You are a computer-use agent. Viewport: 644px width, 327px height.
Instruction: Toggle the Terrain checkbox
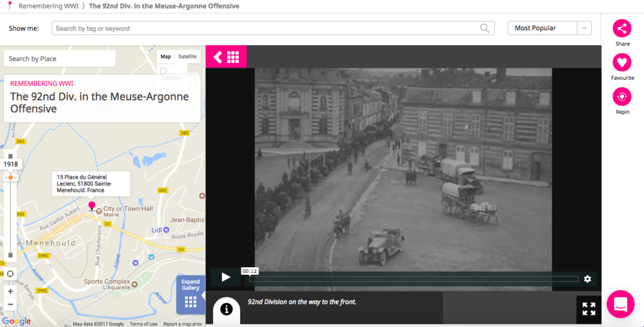(164, 70)
